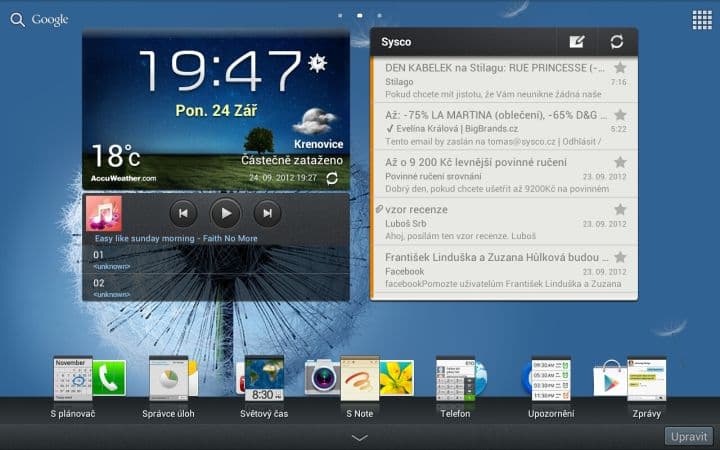720x450 pixels.
Task: Refresh the AccuWeather widget data
Action: pos(332,178)
